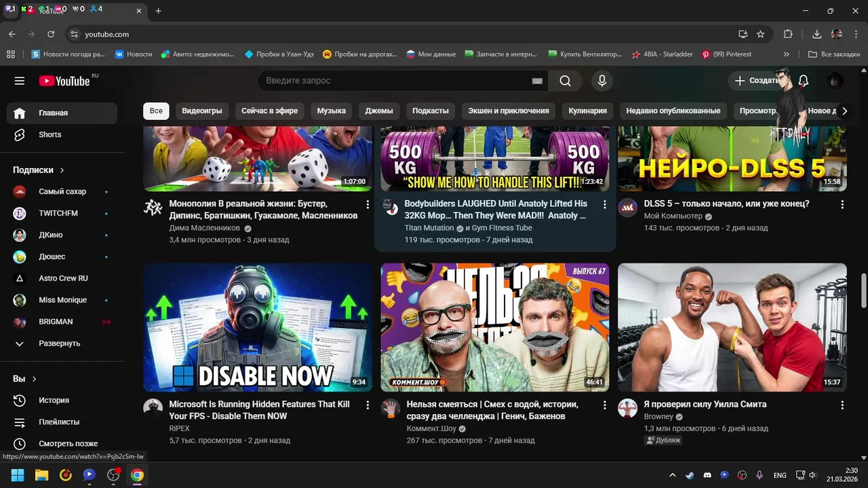Click the Playlists icon in sidebar
Viewport: 868px width, 488px height.
pos(20,422)
